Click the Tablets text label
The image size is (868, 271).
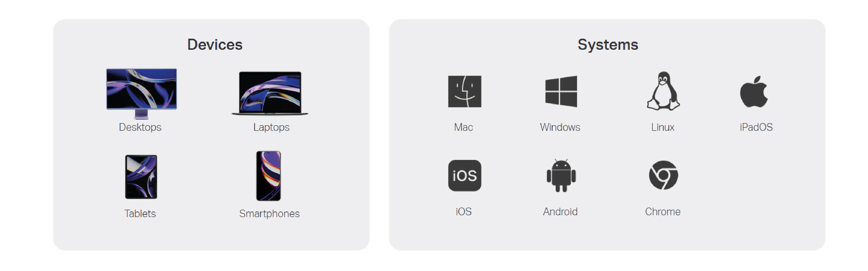pos(140,214)
